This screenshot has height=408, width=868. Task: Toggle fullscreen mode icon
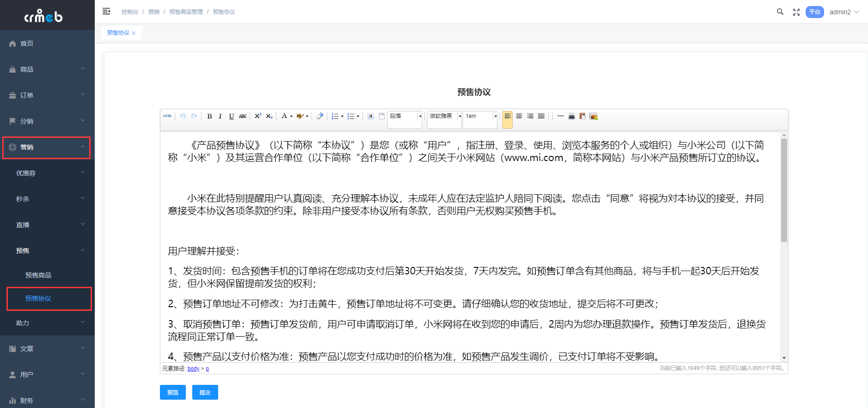pyautogui.click(x=796, y=12)
